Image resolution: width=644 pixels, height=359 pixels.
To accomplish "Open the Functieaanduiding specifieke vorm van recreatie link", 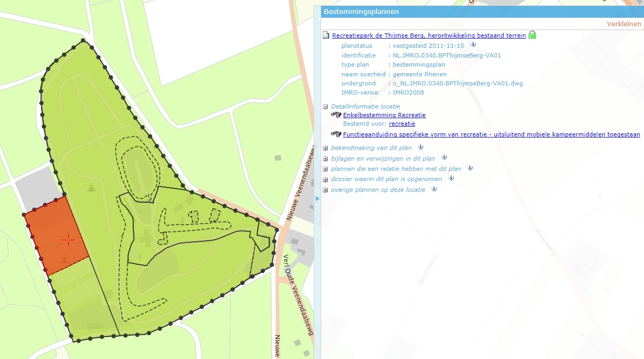I will 491,134.
